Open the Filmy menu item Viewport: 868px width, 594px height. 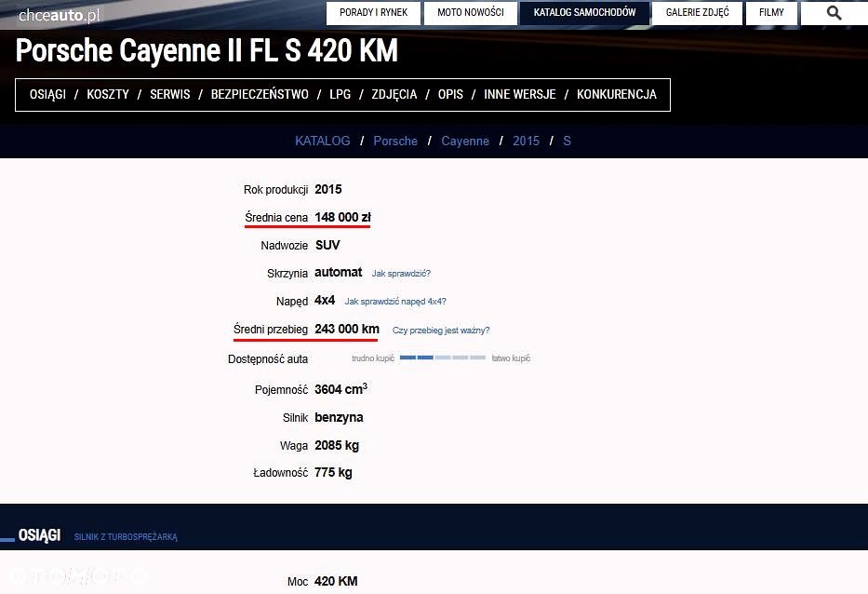point(771,12)
